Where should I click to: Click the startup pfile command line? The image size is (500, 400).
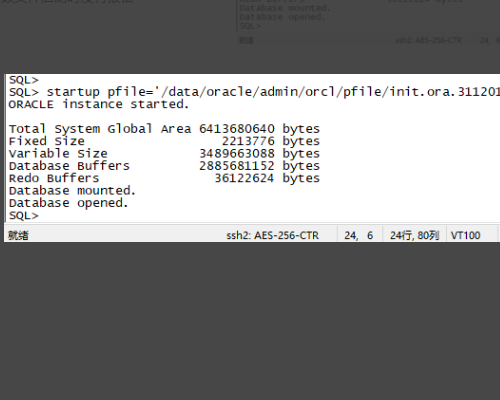pyautogui.click(x=254, y=92)
